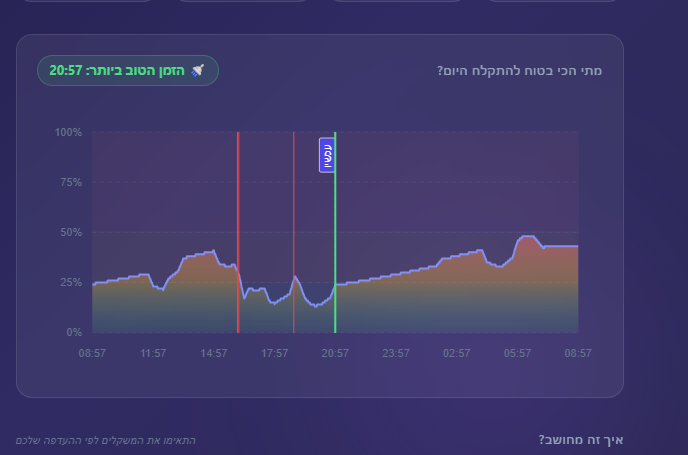Click the 50% y-axis label

click(71, 232)
